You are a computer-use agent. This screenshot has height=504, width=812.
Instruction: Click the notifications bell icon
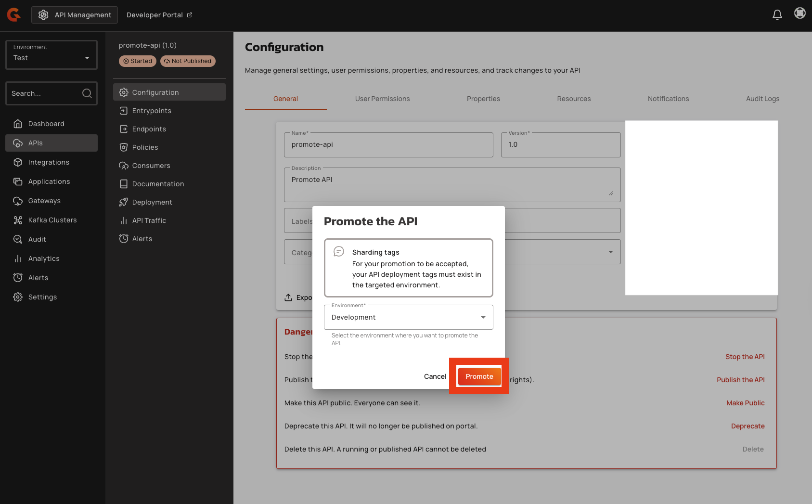click(x=777, y=15)
